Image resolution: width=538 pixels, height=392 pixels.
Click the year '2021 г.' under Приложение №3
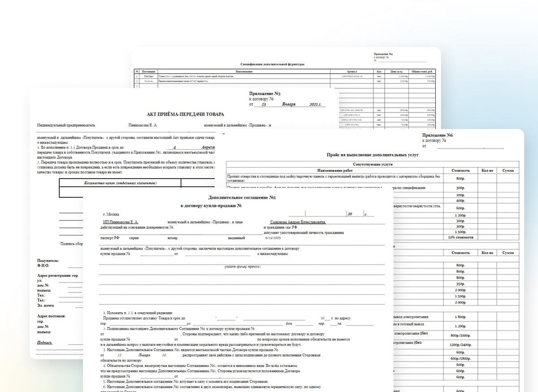click(317, 104)
